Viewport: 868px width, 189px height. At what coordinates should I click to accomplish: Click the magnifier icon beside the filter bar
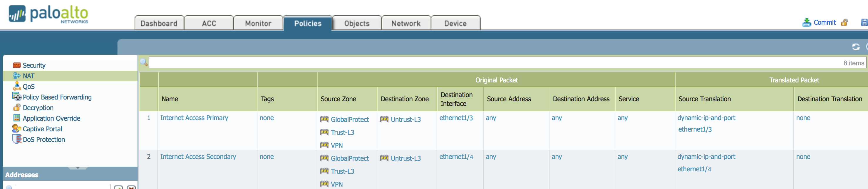(x=144, y=62)
